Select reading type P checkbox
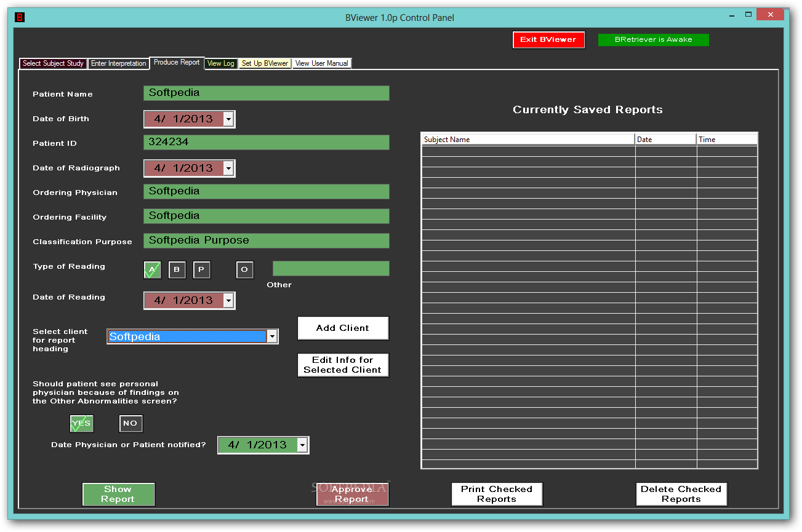The image size is (802, 532). [201, 270]
